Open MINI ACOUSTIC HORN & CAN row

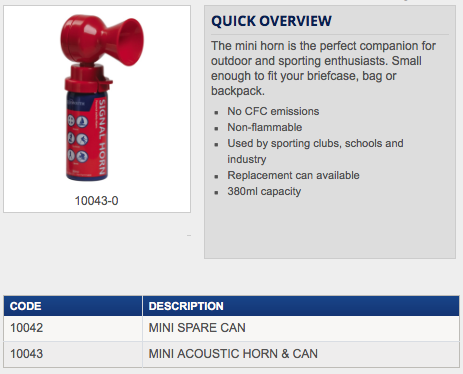pos(231,354)
